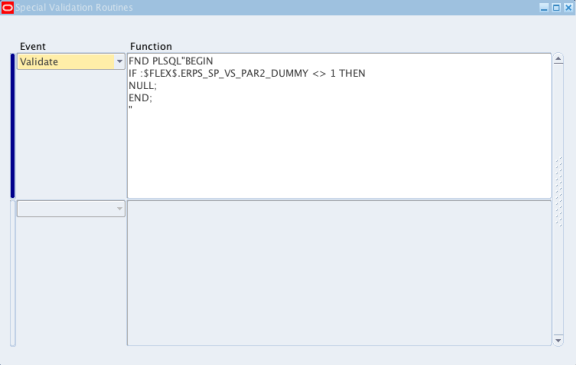Click the 'NULL;' line in Function
This screenshot has height=365, width=576.
[x=143, y=86]
